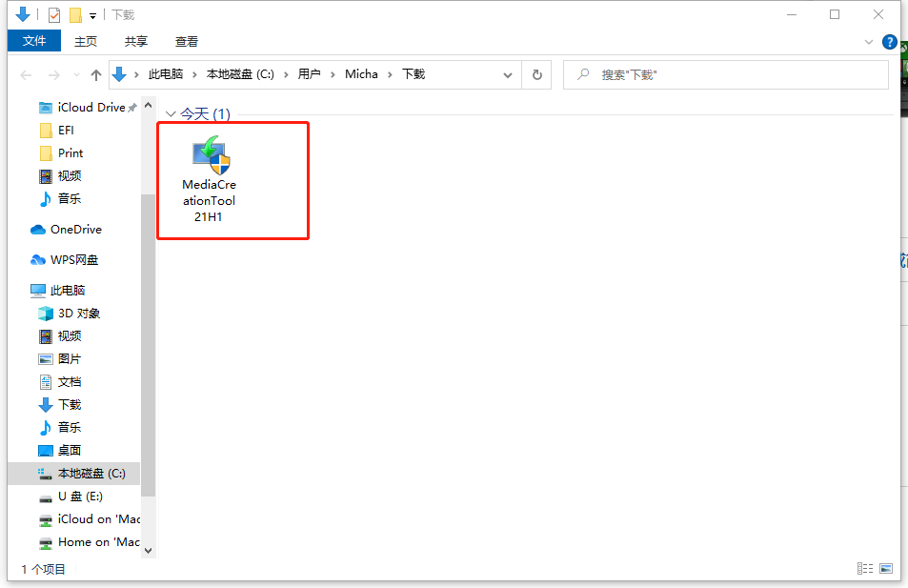The width and height of the screenshot is (908, 588).
Task: Open the MediaCreationTool21H1 file icon
Action: click(x=209, y=156)
